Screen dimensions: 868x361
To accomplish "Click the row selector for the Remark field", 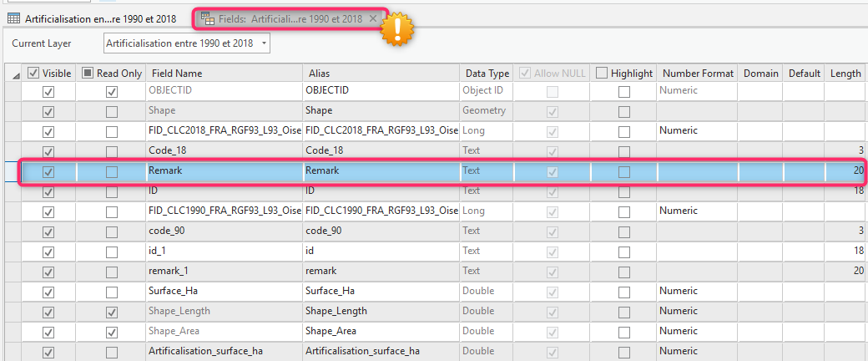I will click(13, 171).
